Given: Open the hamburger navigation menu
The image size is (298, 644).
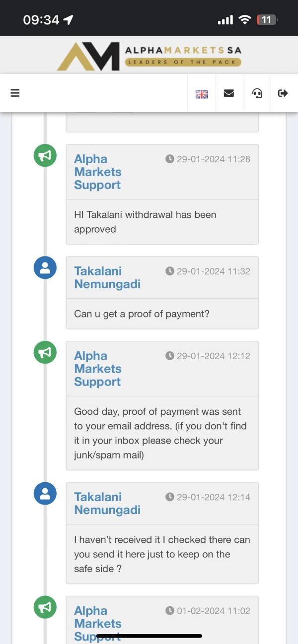Looking at the screenshot, I should [15, 93].
